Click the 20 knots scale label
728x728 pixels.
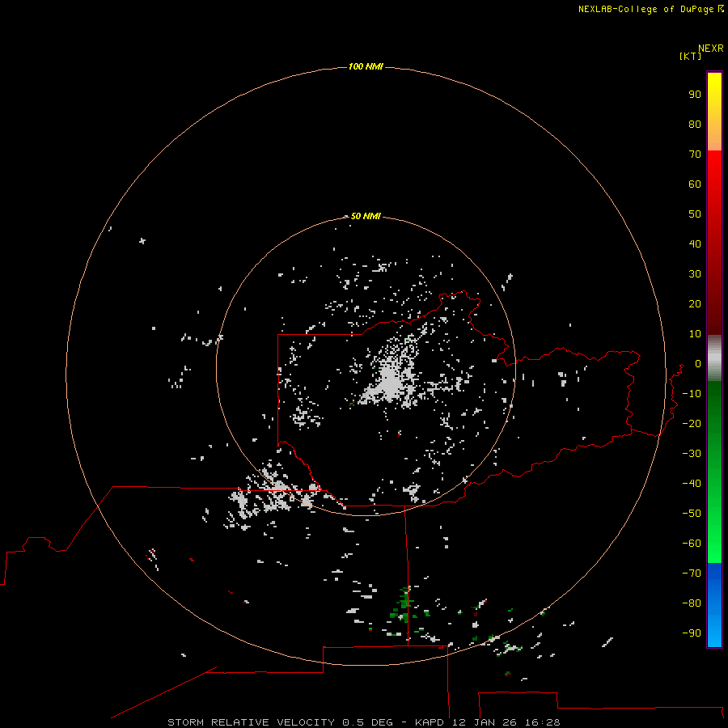click(695, 304)
